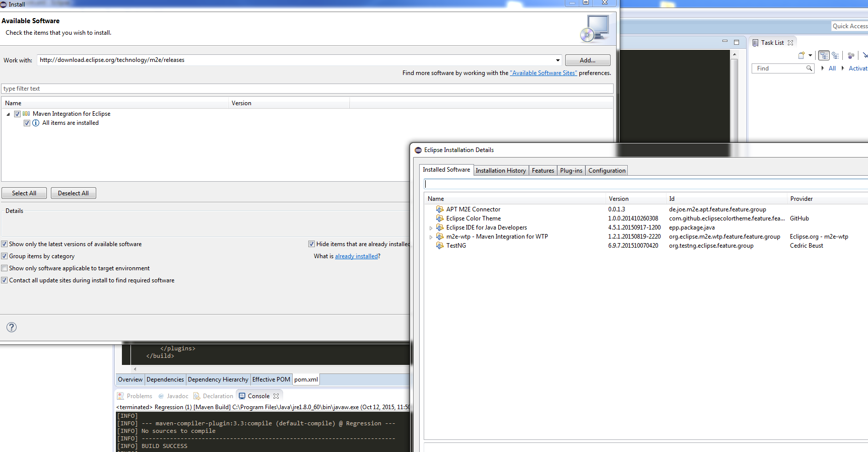868x452 pixels.
Task: Click the magnifier icon in the Find box
Action: (809, 68)
